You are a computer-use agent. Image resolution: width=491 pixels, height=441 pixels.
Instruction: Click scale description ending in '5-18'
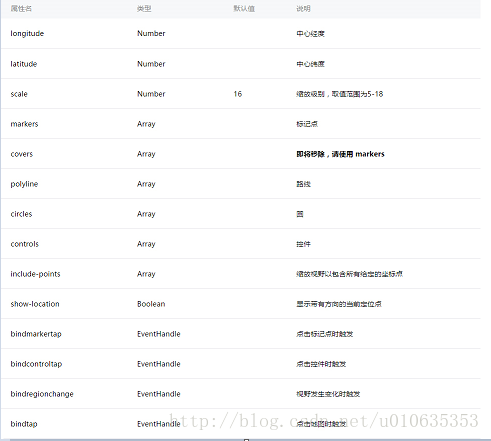click(x=340, y=94)
